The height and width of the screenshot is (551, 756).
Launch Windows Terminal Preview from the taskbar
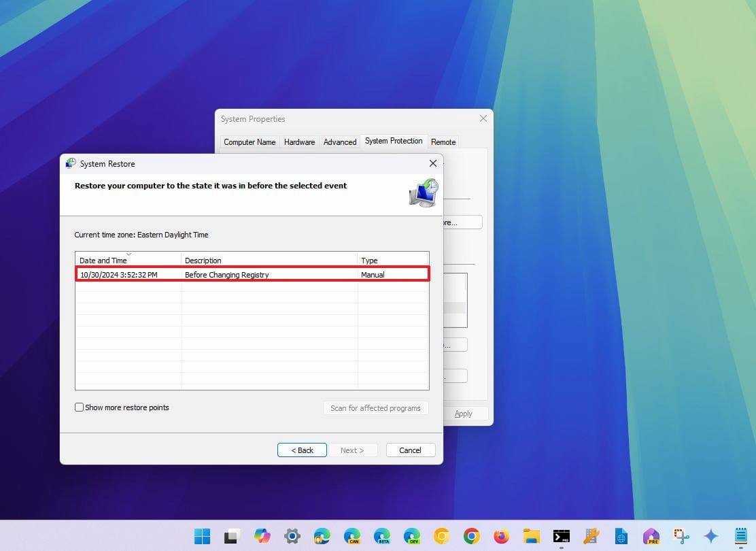[x=561, y=536]
